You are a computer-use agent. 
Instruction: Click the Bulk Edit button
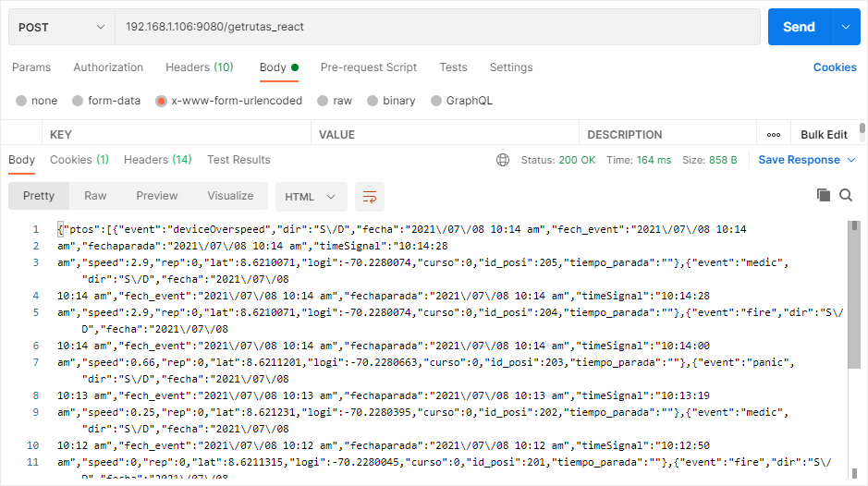(x=824, y=135)
